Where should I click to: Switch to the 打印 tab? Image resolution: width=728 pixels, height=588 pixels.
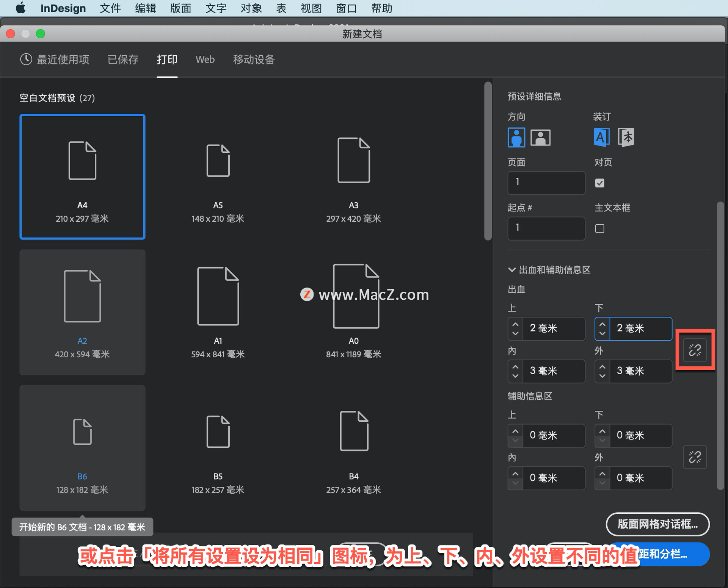pyautogui.click(x=167, y=59)
